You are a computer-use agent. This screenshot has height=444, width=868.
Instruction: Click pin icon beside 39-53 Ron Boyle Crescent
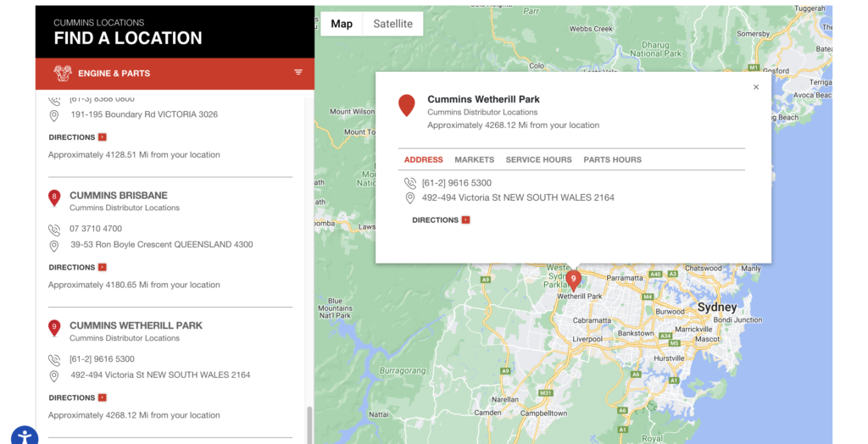53,246
